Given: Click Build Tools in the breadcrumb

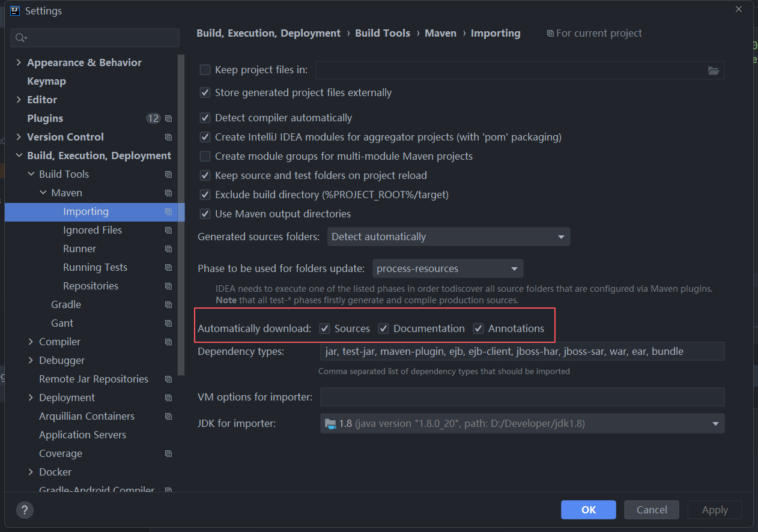Looking at the screenshot, I should 383,33.
